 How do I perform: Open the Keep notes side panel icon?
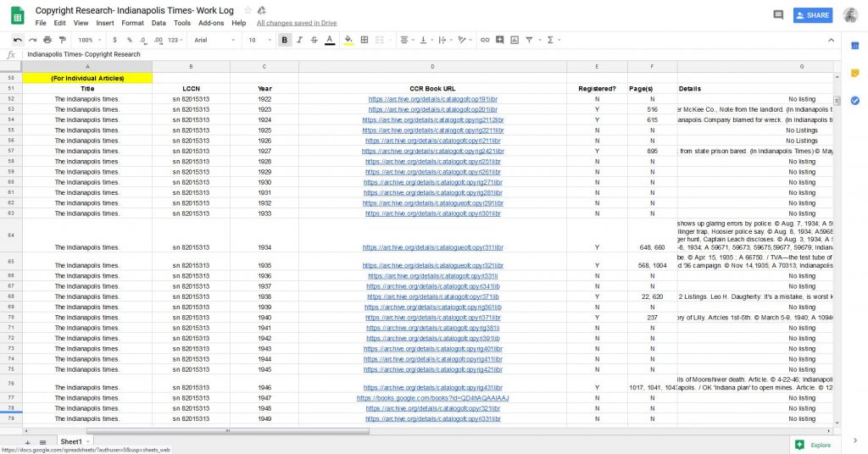click(x=855, y=73)
